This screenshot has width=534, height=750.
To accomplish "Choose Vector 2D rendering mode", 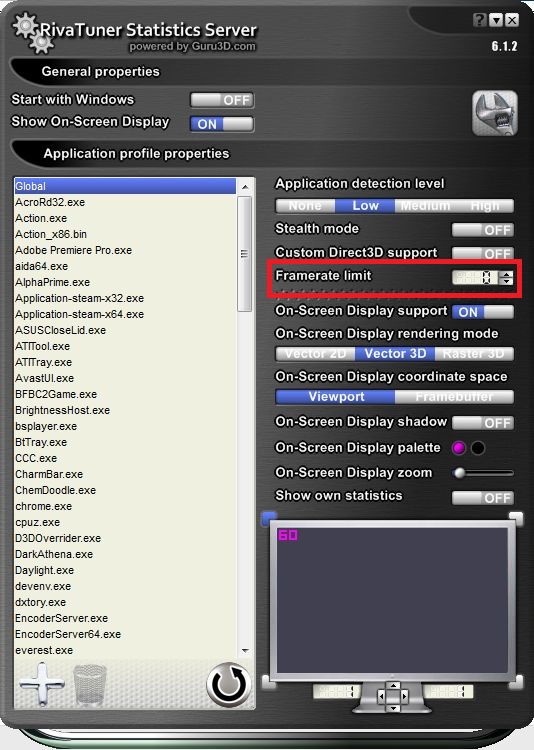I will click(315, 353).
